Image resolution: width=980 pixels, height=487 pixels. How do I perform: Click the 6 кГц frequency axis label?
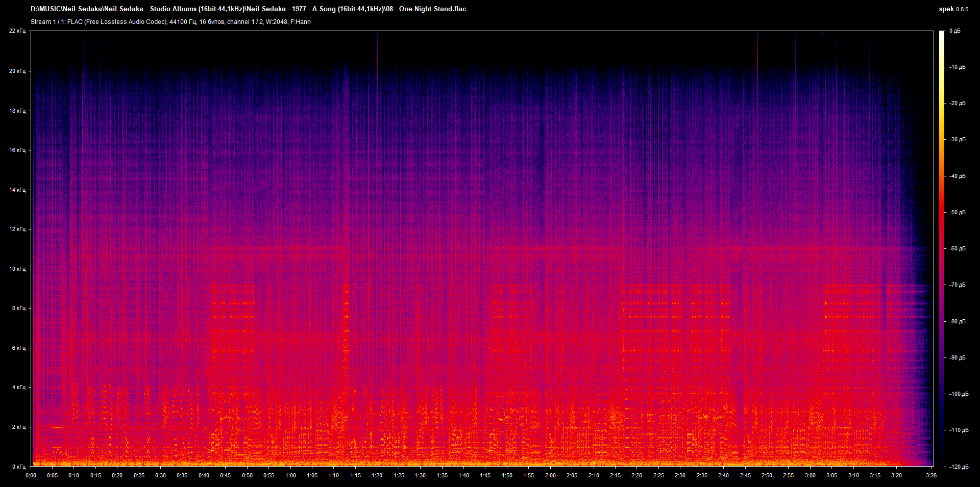tap(19, 348)
